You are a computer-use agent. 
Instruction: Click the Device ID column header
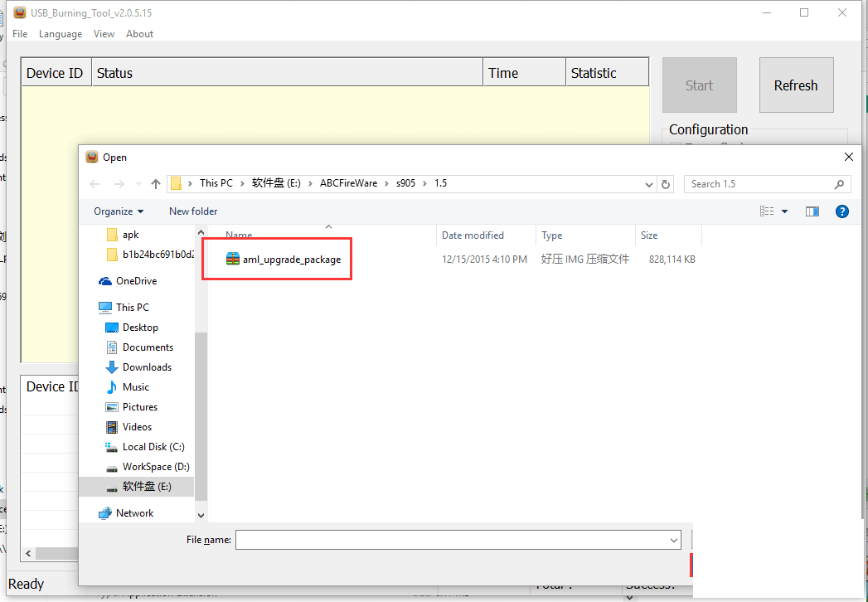point(56,73)
